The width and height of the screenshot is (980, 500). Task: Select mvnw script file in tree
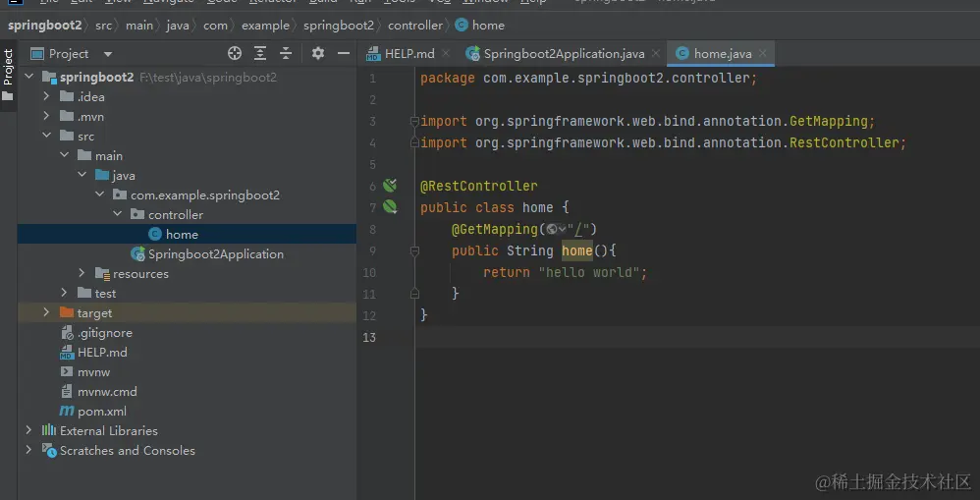[85, 372]
